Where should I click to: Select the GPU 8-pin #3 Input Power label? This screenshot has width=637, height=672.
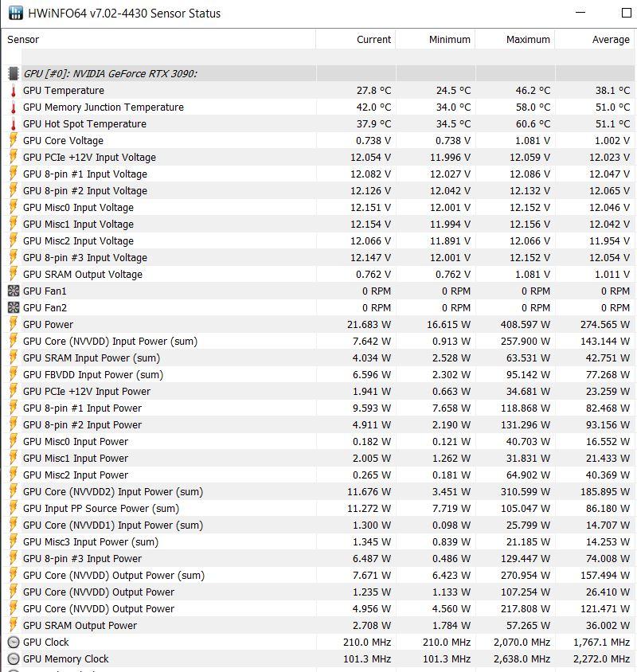[x=82, y=558]
